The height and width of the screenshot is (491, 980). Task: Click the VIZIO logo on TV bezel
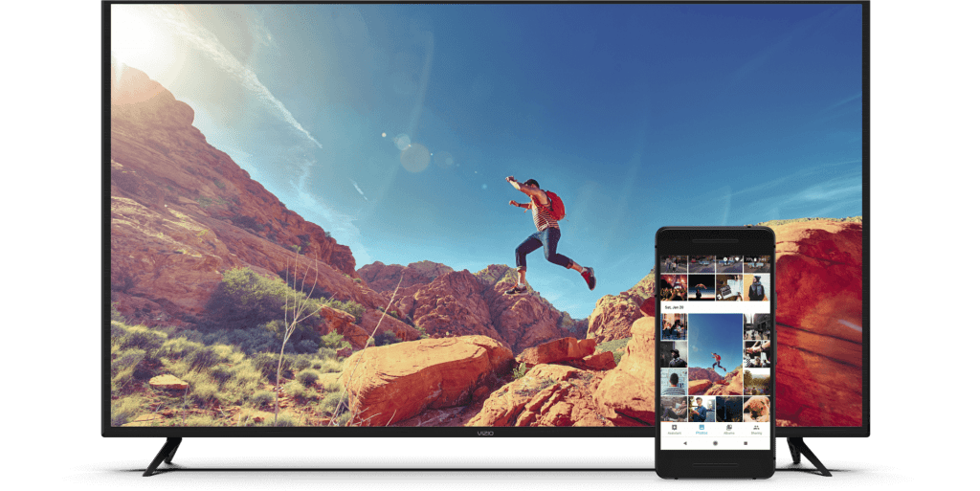pos(489,433)
